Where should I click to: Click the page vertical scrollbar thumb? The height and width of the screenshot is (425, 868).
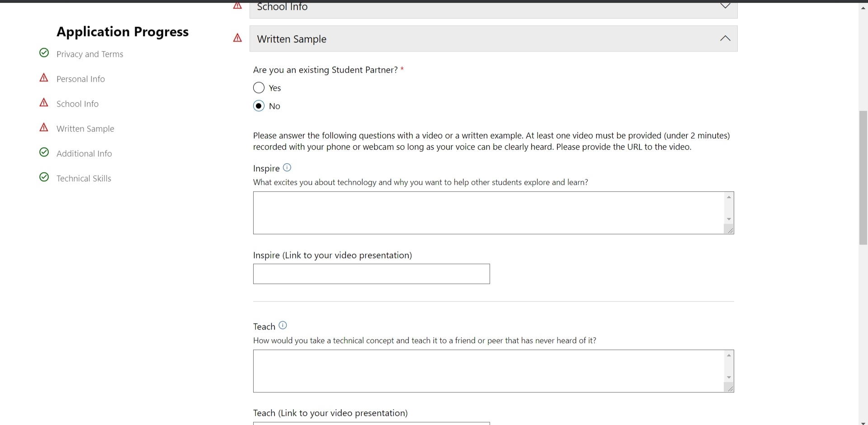[863, 177]
